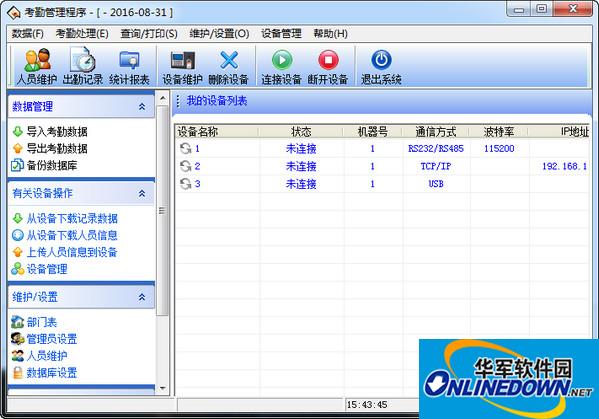Viewport: 599px width, 419px height.
Task: Click 退出系统 power icon
Action: pos(381,60)
